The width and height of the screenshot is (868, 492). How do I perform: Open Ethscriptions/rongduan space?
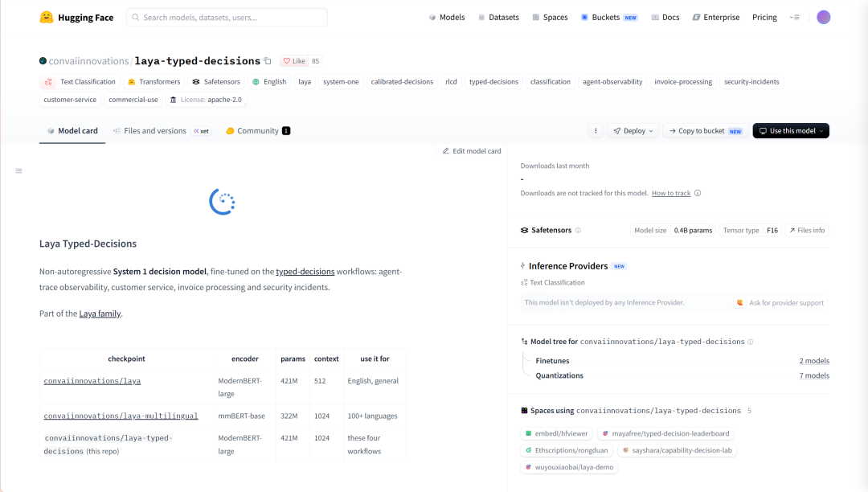click(567, 450)
